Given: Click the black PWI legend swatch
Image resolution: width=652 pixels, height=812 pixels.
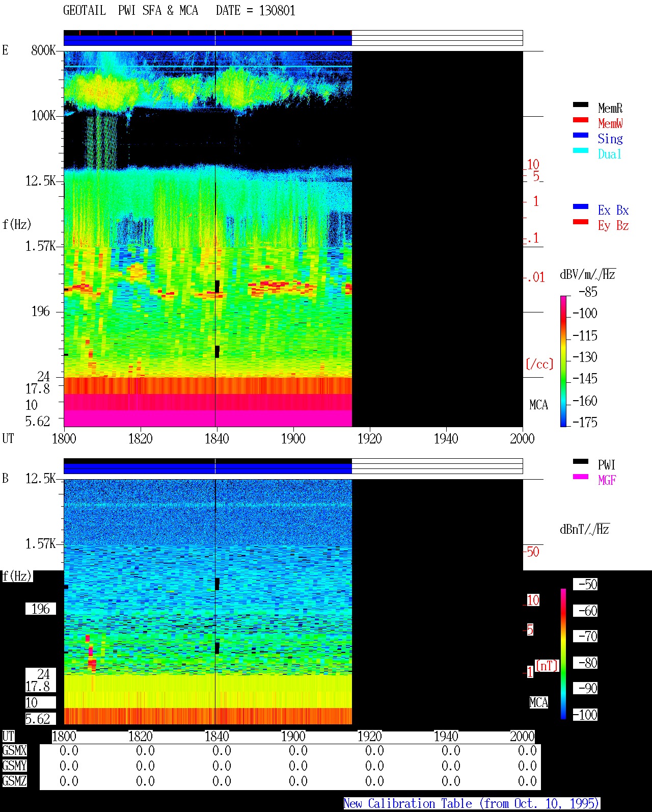Looking at the screenshot, I should [581, 462].
